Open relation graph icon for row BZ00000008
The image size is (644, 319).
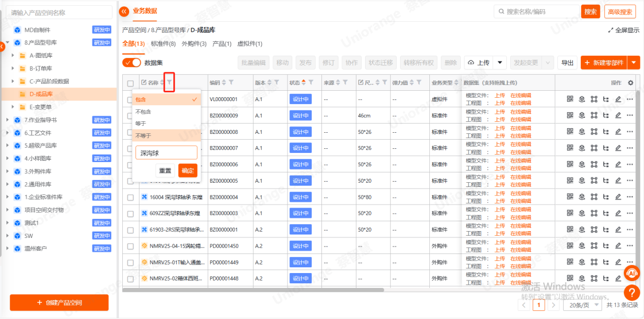tap(593, 132)
